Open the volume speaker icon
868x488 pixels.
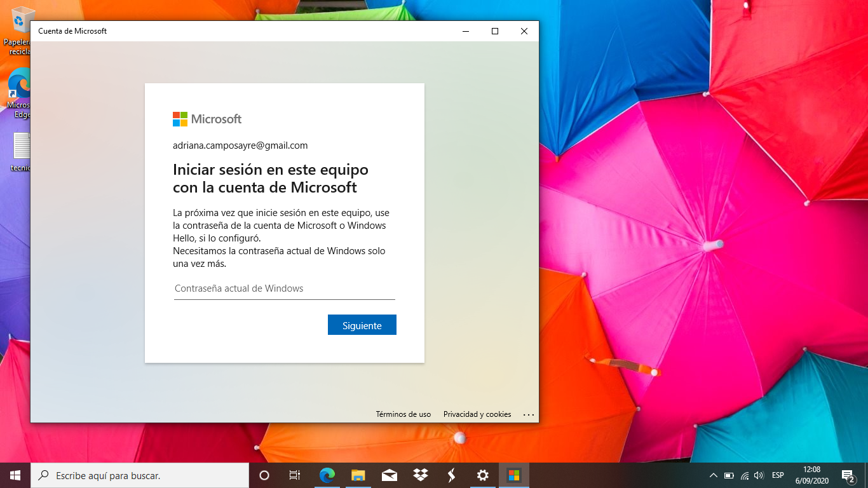coord(759,475)
